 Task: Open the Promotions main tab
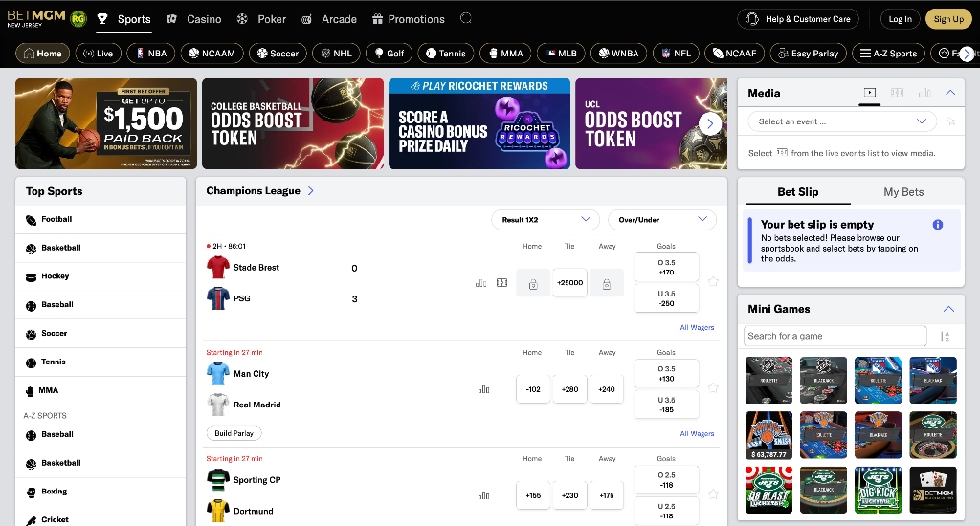(408, 19)
